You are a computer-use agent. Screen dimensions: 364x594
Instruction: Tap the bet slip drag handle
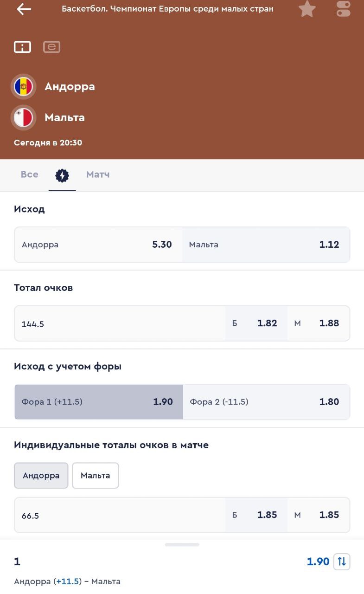[182, 544]
